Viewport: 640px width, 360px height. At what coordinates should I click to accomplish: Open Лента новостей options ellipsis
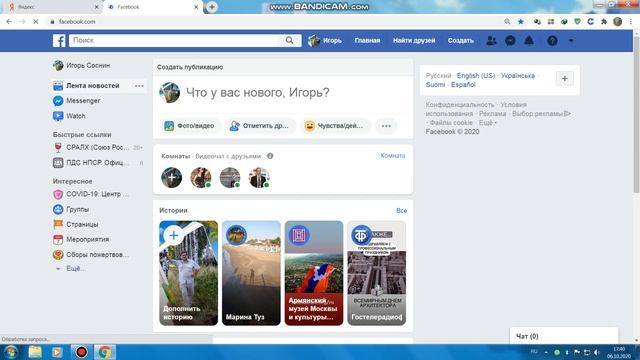139,86
